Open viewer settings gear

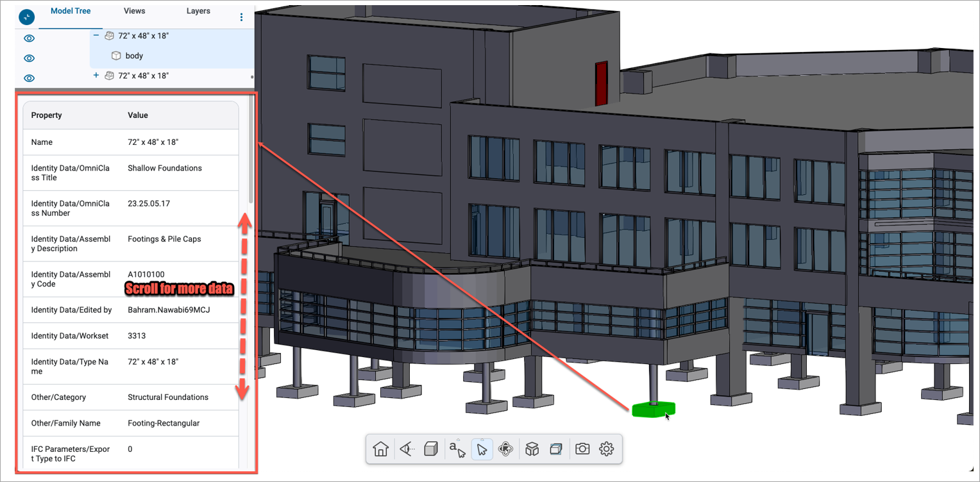(x=607, y=449)
